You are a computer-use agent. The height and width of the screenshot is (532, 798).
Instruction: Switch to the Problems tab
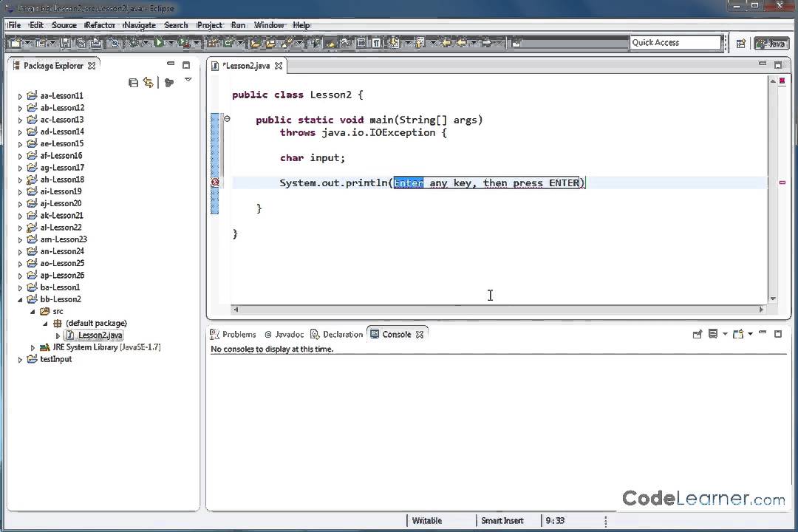tap(233, 335)
